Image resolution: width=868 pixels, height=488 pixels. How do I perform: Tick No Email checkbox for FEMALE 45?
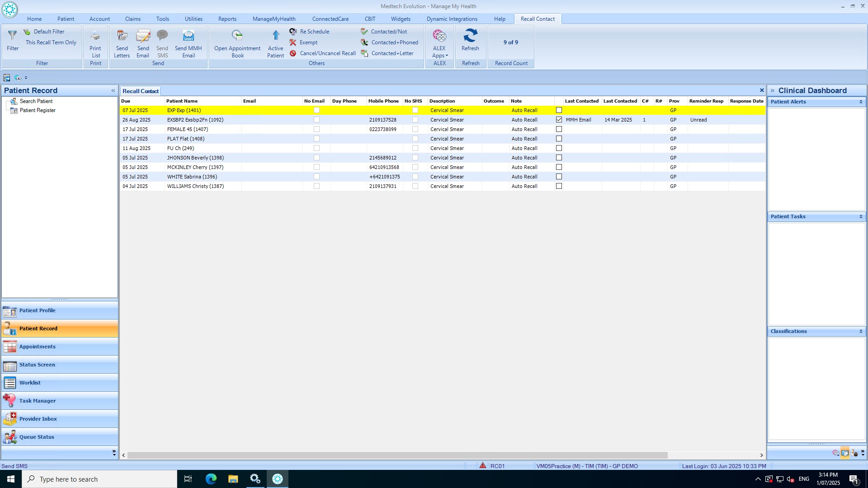(x=316, y=129)
